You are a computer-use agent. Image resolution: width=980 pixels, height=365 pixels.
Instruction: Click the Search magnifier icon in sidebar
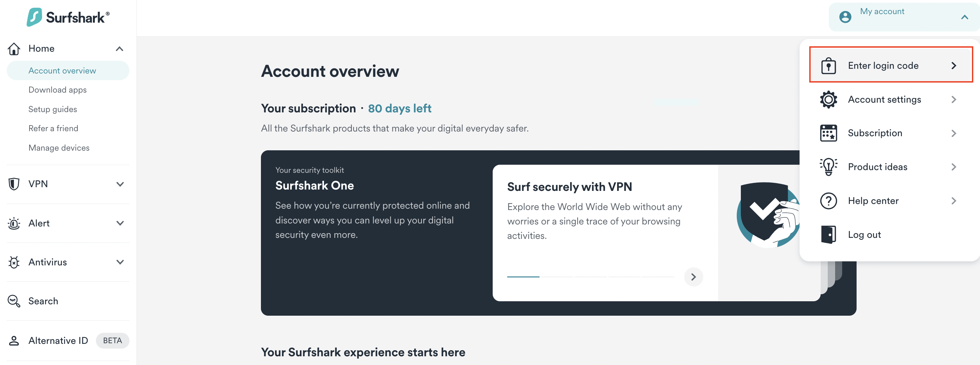point(14,301)
